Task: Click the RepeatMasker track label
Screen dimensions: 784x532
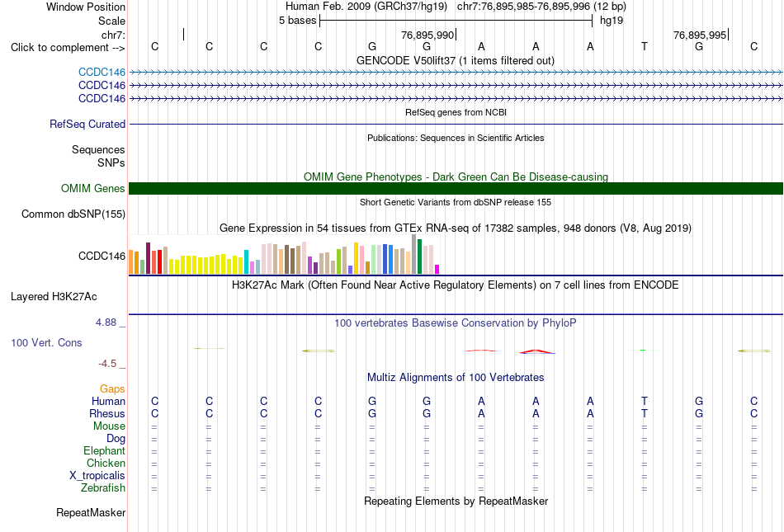Action: [91, 512]
